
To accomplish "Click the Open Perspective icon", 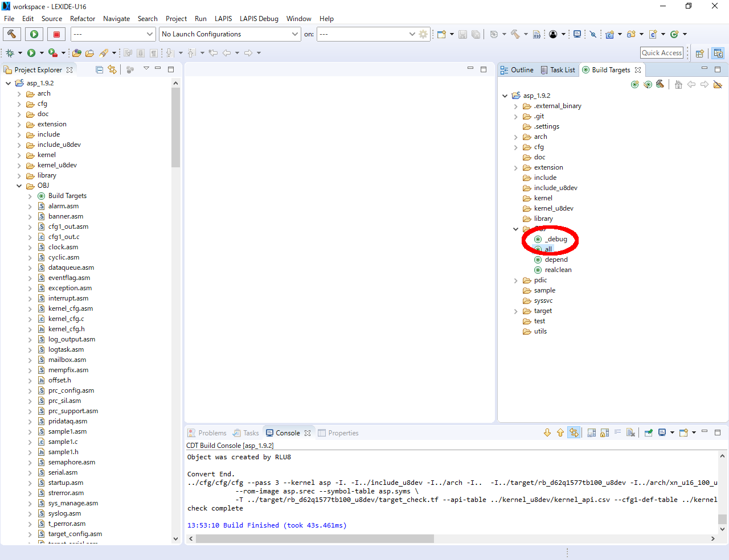I will click(700, 53).
